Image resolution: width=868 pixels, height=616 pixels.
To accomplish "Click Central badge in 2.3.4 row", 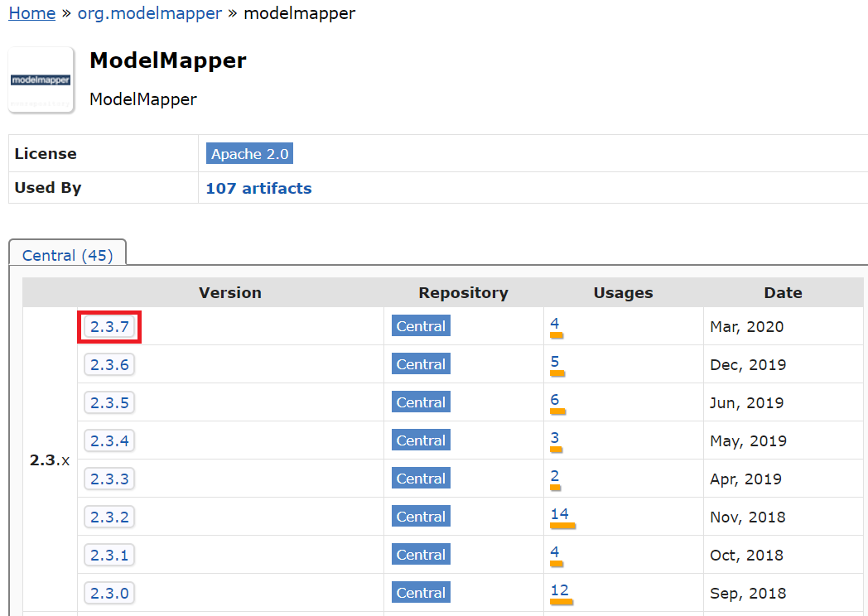I will coord(421,440).
